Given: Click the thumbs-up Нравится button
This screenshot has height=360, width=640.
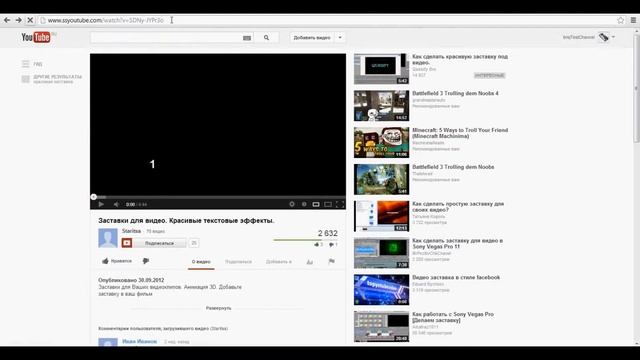Looking at the screenshot, I should coord(117,261).
